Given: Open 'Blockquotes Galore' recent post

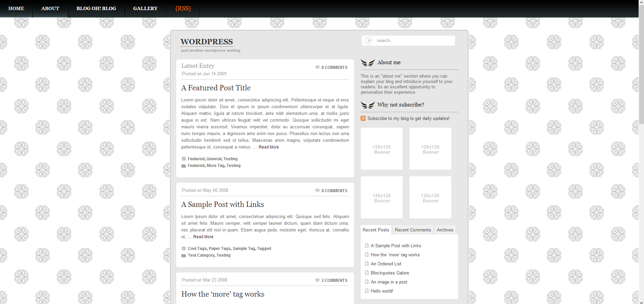Looking at the screenshot, I should pyautogui.click(x=390, y=273).
